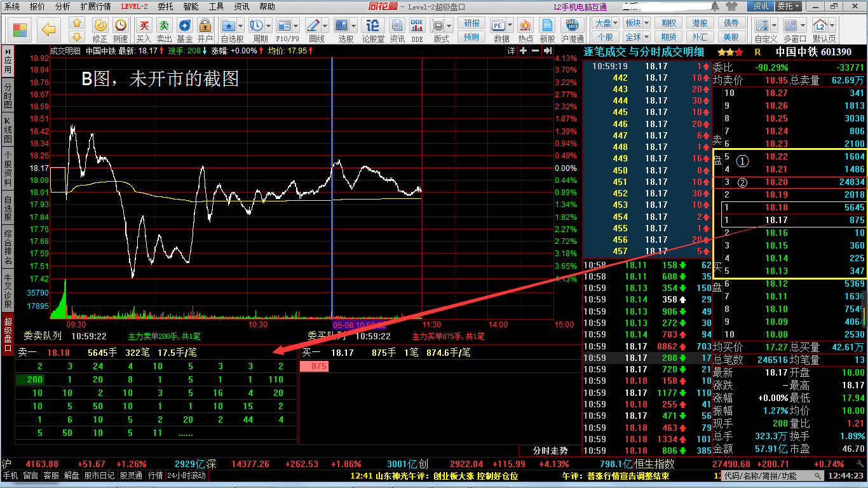Click the 研报 button

pyautogui.click(x=471, y=23)
